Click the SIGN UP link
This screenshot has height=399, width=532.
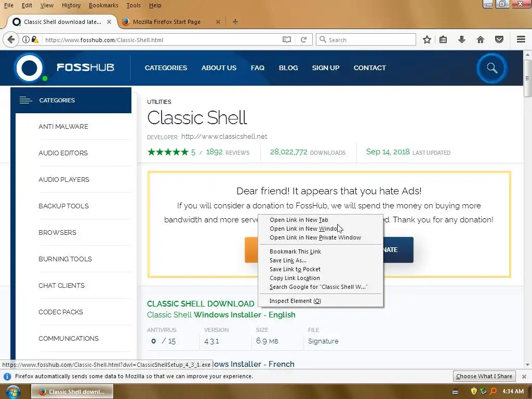click(326, 68)
